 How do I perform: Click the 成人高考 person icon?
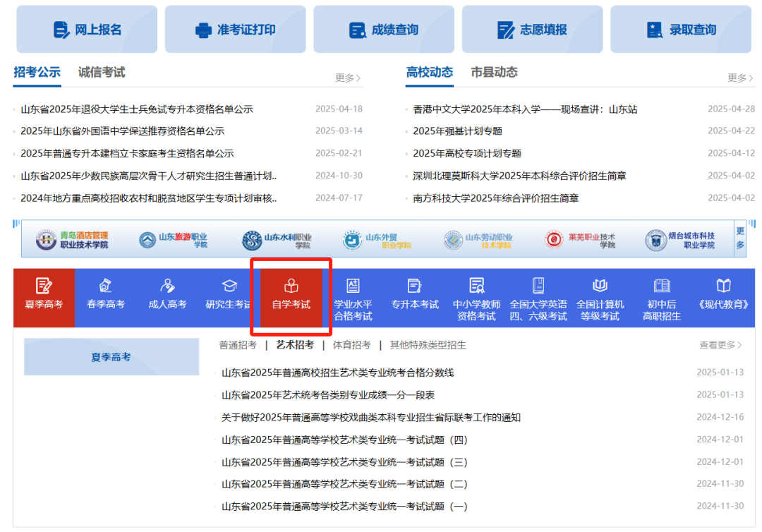point(167,285)
